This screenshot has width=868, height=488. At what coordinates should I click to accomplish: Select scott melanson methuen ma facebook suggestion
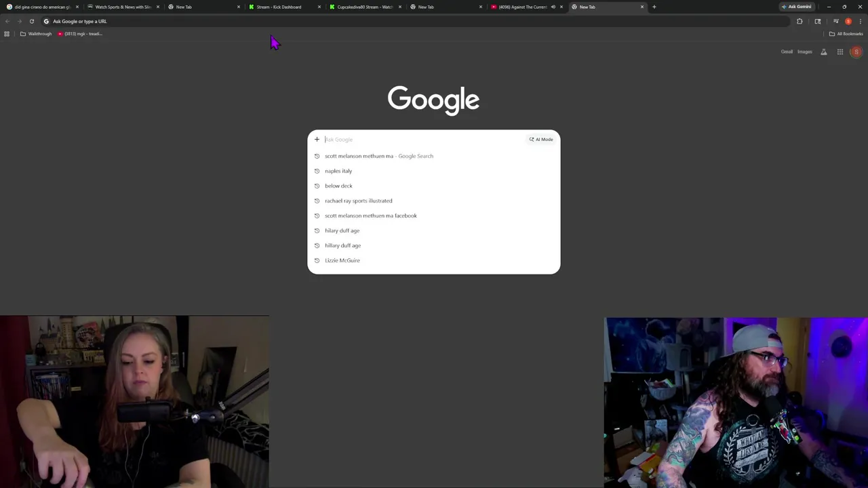pos(434,216)
